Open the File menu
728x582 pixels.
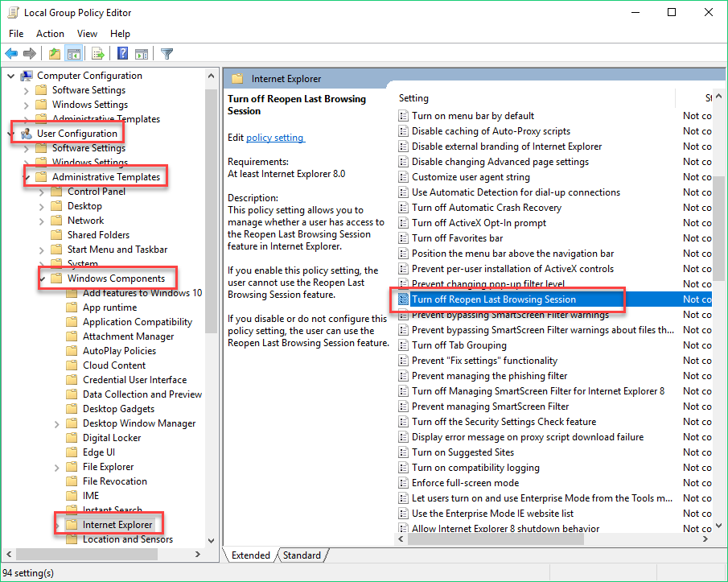tap(16, 34)
